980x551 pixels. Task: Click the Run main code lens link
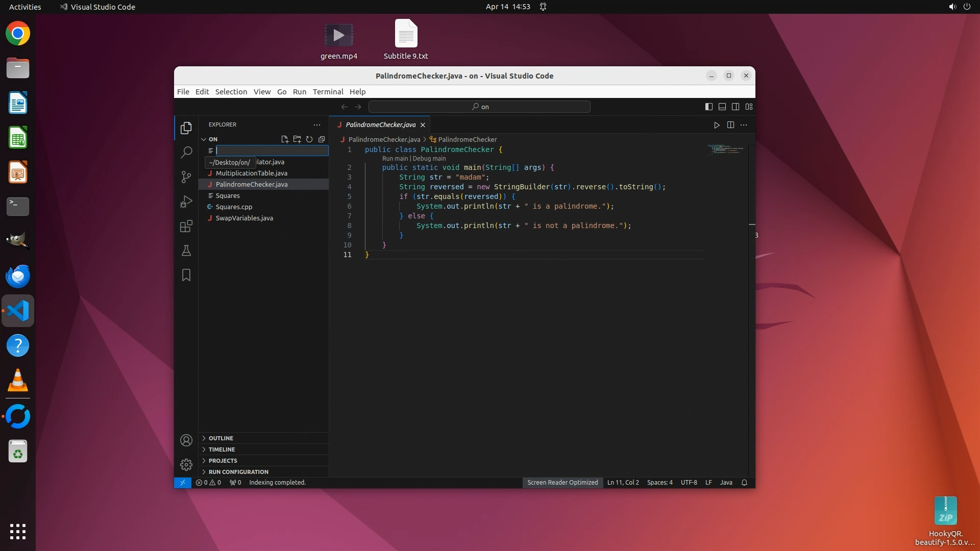point(395,159)
